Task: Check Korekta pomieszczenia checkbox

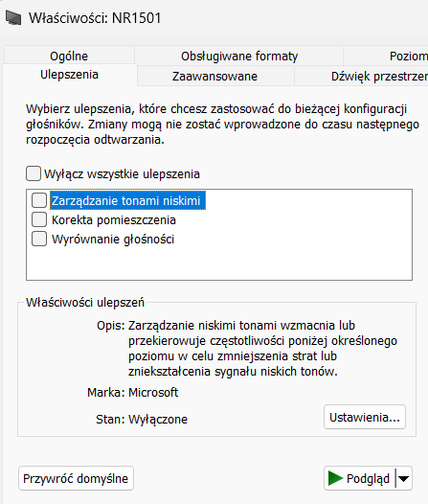Action: tap(39, 219)
